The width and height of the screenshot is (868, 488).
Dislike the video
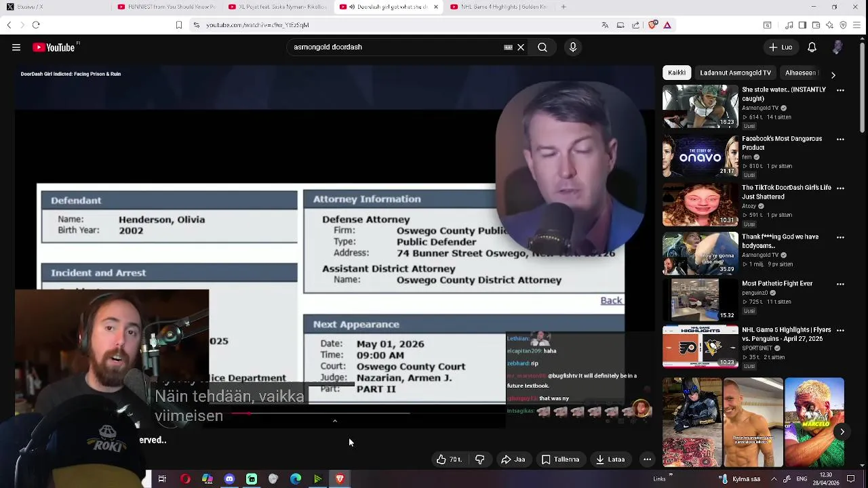point(479,460)
